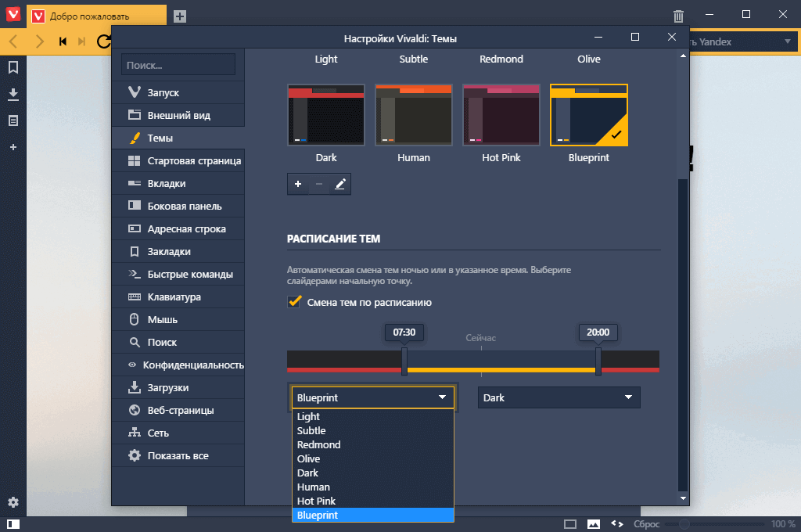801x532 pixels.
Task: Open the Вкладки settings section
Action: [x=178, y=184]
